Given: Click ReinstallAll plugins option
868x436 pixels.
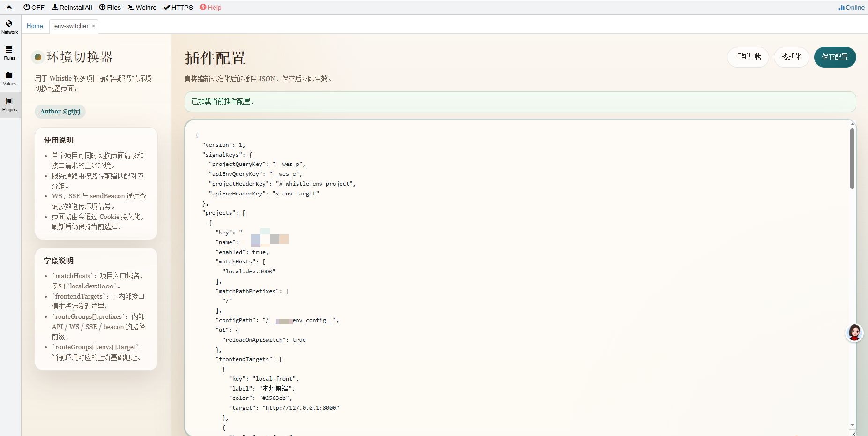Looking at the screenshot, I should click(x=72, y=8).
